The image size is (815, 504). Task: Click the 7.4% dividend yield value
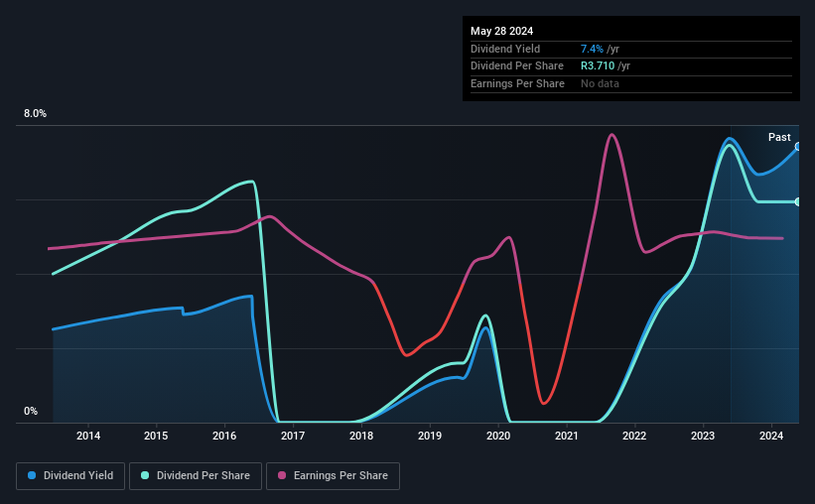click(592, 49)
